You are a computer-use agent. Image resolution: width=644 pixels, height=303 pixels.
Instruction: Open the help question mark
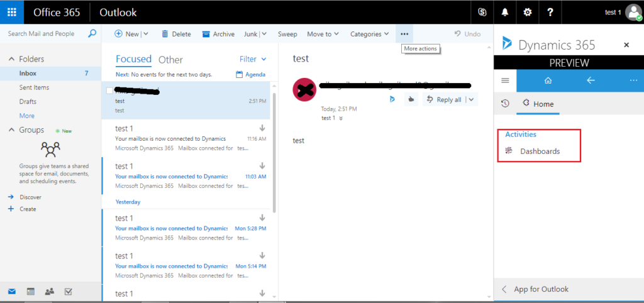[550, 12]
